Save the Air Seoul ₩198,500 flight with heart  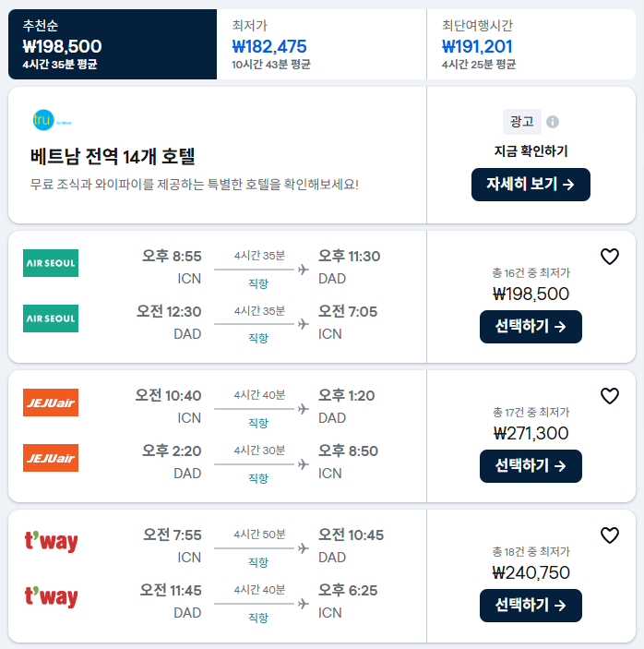pyautogui.click(x=609, y=257)
